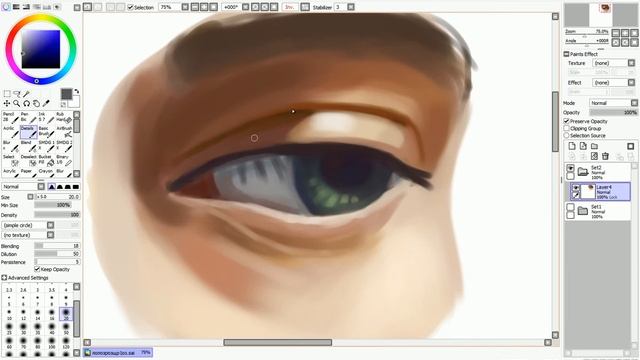Choose the Deselect pen tool
The width and height of the screenshot is (640, 360).
[x=28, y=160]
